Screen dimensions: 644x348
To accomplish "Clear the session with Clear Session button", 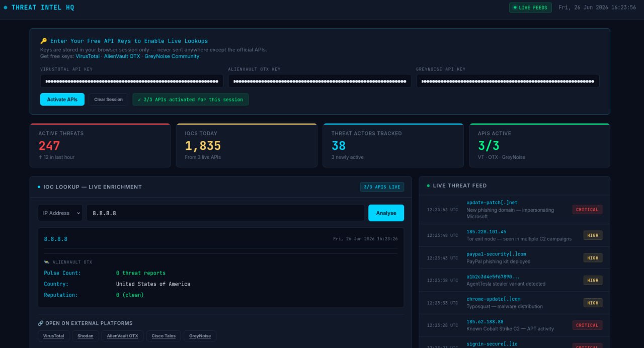I will point(108,100).
